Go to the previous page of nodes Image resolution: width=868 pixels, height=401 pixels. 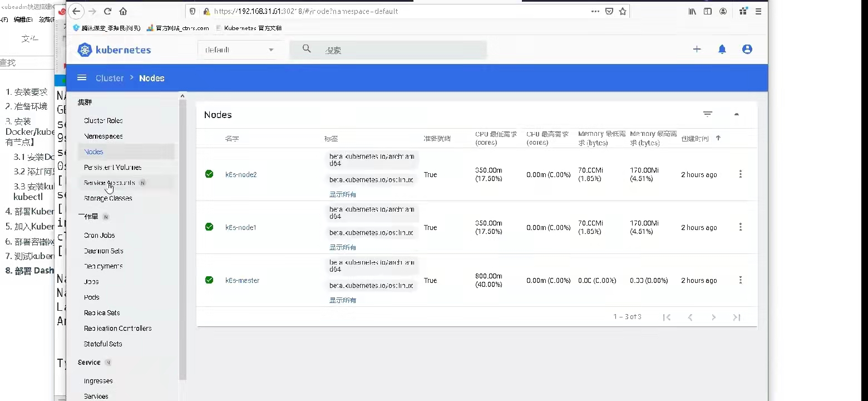tap(690, 317)
